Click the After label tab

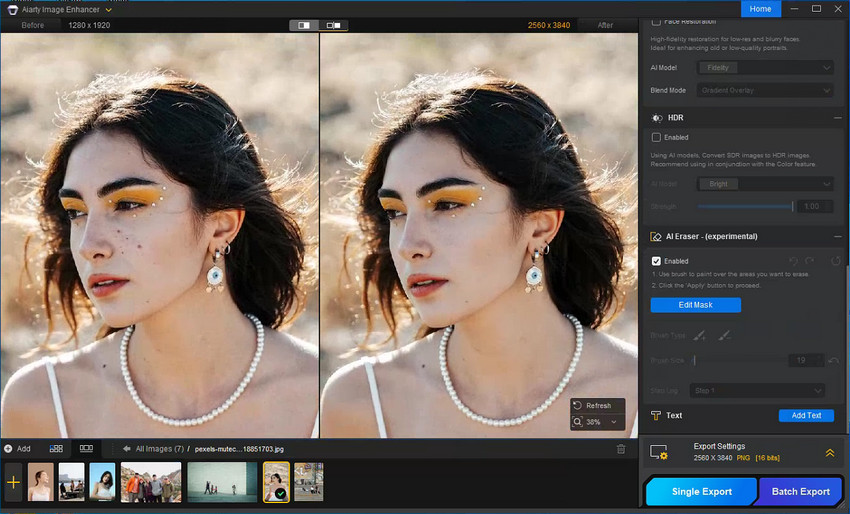coord(605,25)
